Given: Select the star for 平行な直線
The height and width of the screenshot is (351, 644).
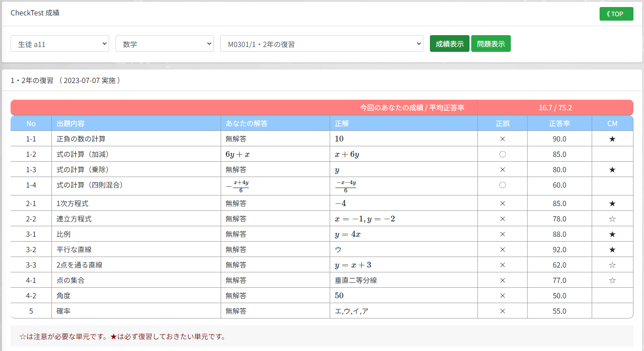Looking at the screenshot, I should [x=612, y=249].
